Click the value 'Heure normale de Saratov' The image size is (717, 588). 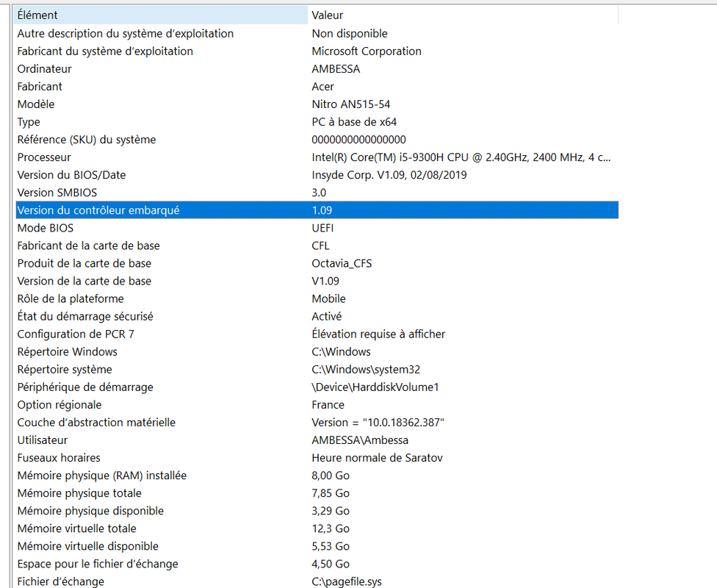click(378, 458)
